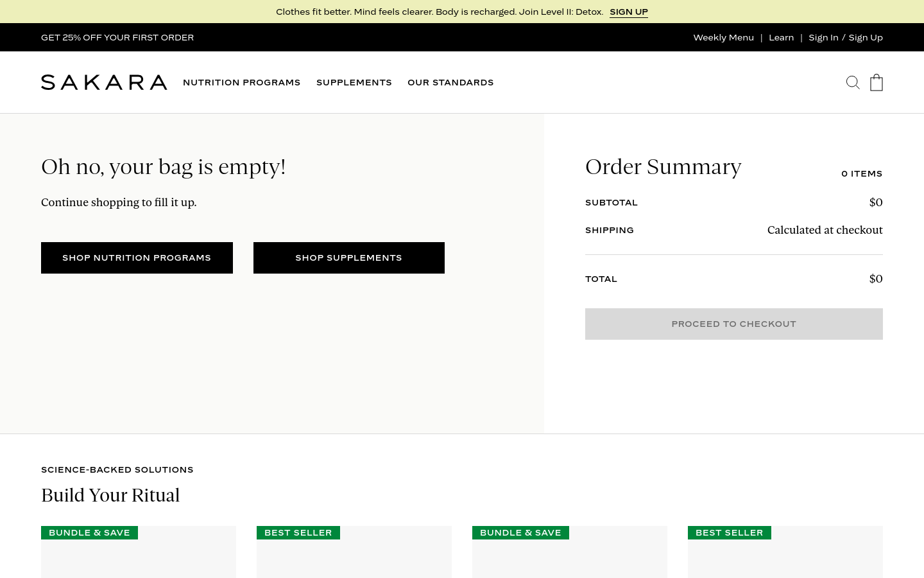The width and height of the screenshot is (924, 578).
Task: Click the Sign Up banner link
Action: 629,12
